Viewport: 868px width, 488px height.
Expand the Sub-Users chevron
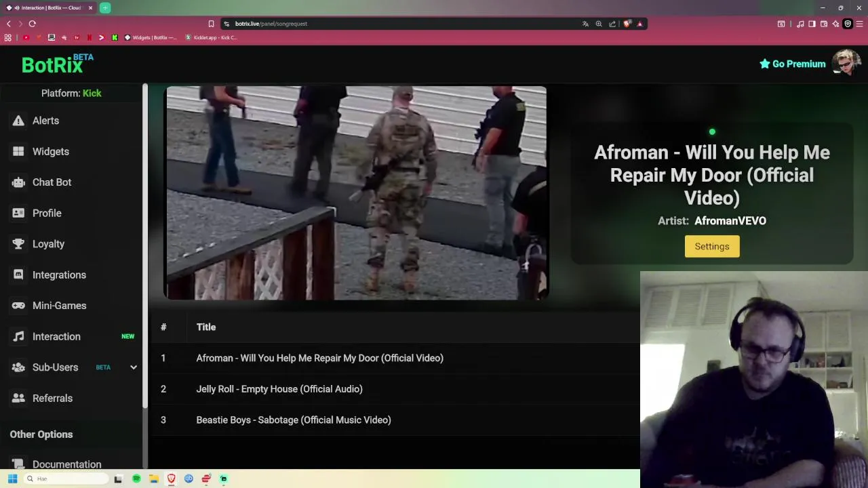pos(134,367)
